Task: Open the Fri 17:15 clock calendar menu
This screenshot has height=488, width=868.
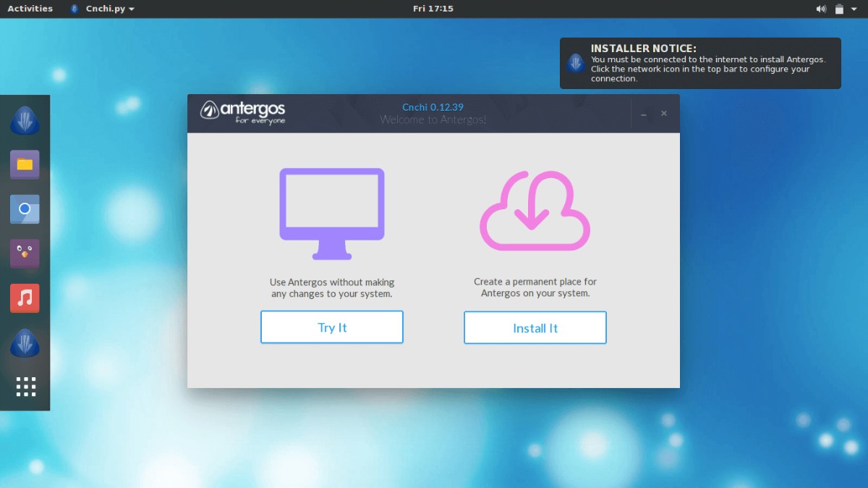Action: click(433, 9)
